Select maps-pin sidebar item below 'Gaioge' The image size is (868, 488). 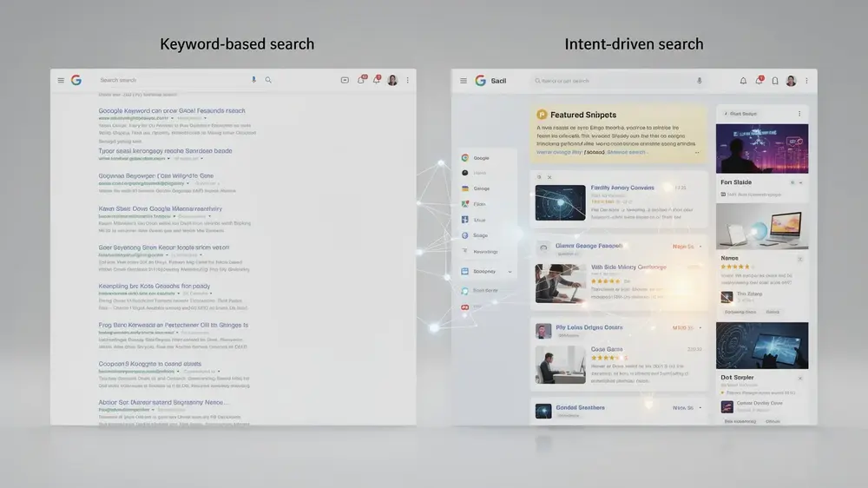[x=474, y=204]
